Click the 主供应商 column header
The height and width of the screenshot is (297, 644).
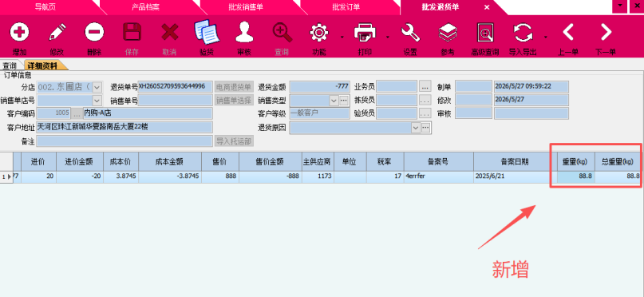tap(318, 162)
